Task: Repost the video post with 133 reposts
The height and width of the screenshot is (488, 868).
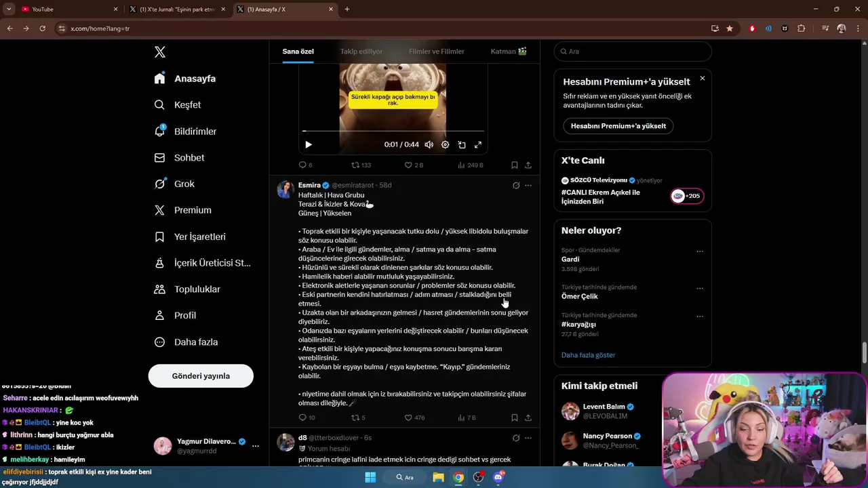Action: point(361,165)
